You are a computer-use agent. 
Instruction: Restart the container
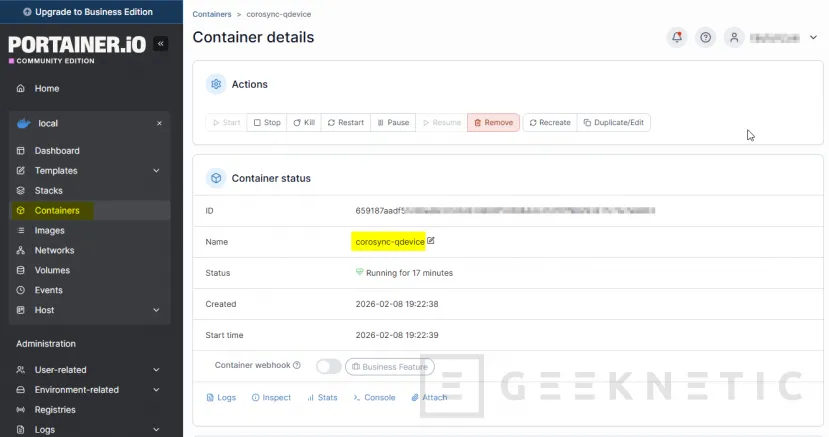[346, 123]
